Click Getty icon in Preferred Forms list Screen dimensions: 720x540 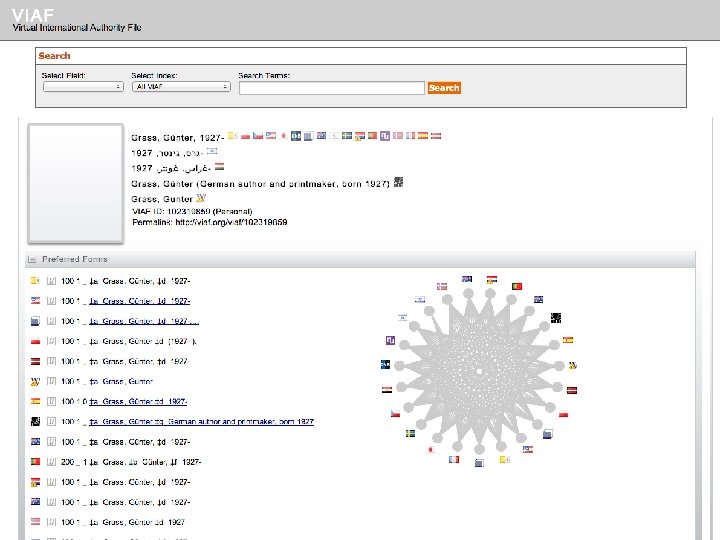pos(35,422)
